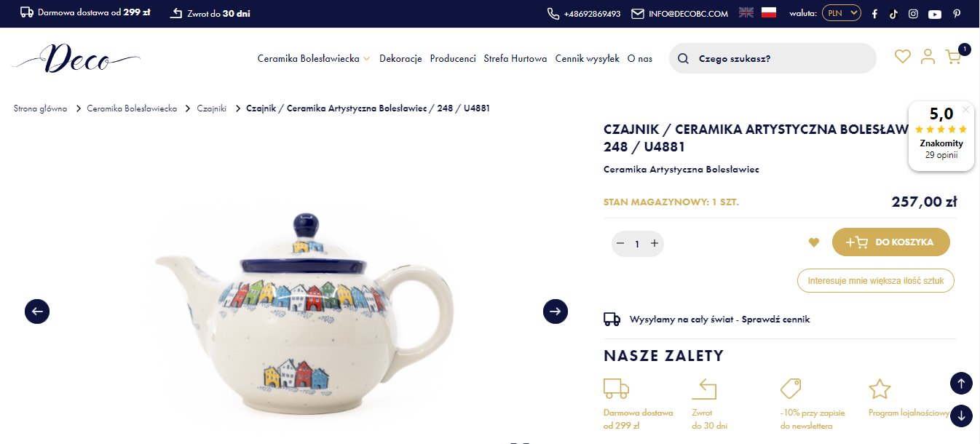The width and height of the screenshot is (980, 444).
Task: Open the PLN currency dropdown
Action: 842,13
